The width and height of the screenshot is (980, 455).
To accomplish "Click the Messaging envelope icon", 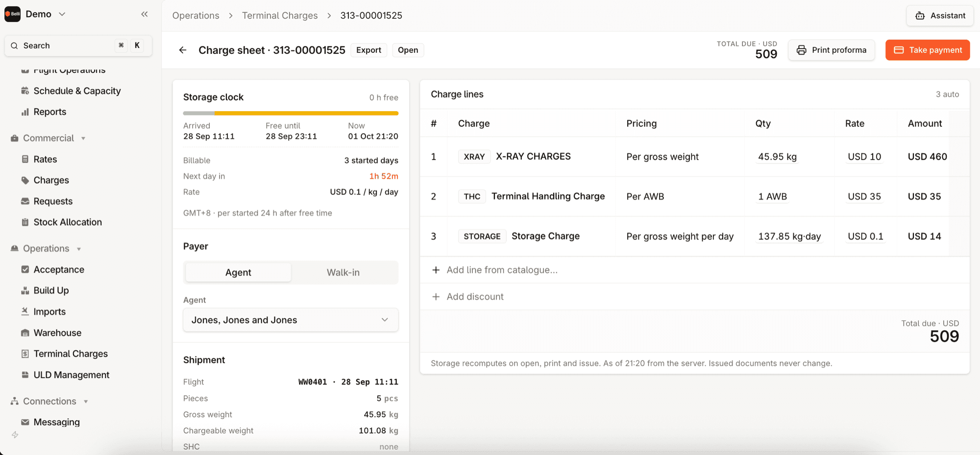I will (x=25, y=422).
